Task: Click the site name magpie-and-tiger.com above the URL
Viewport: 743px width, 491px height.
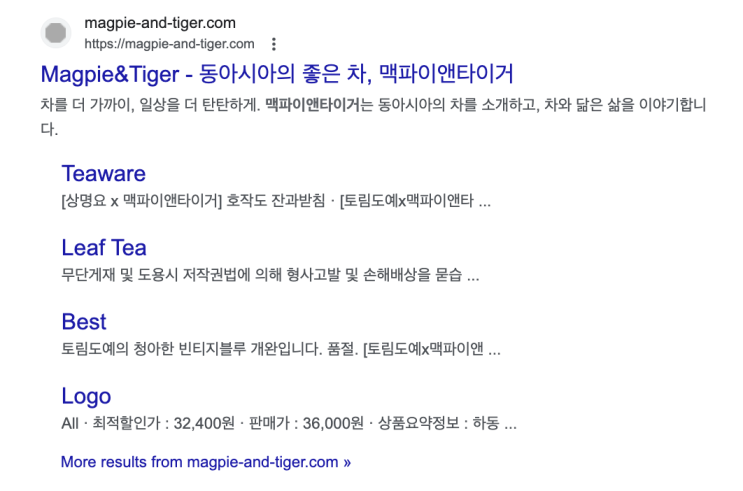Action: pyautogui.click(x=160, y=23)
